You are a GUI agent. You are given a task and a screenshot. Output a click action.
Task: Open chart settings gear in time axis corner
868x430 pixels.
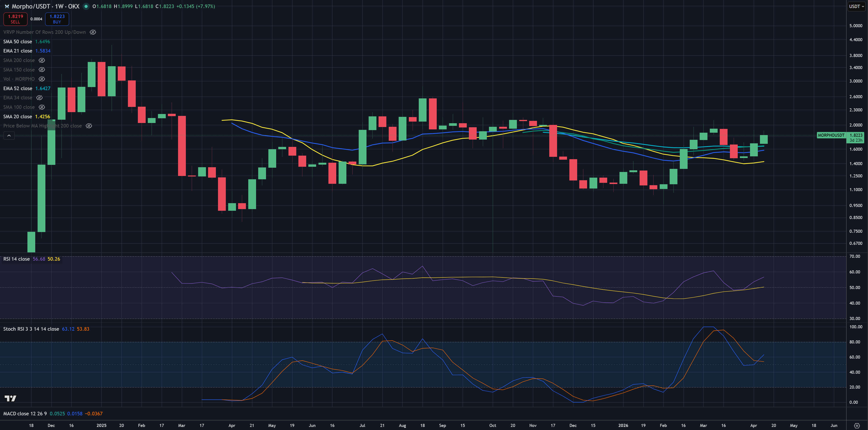click(x=857, y=425)
